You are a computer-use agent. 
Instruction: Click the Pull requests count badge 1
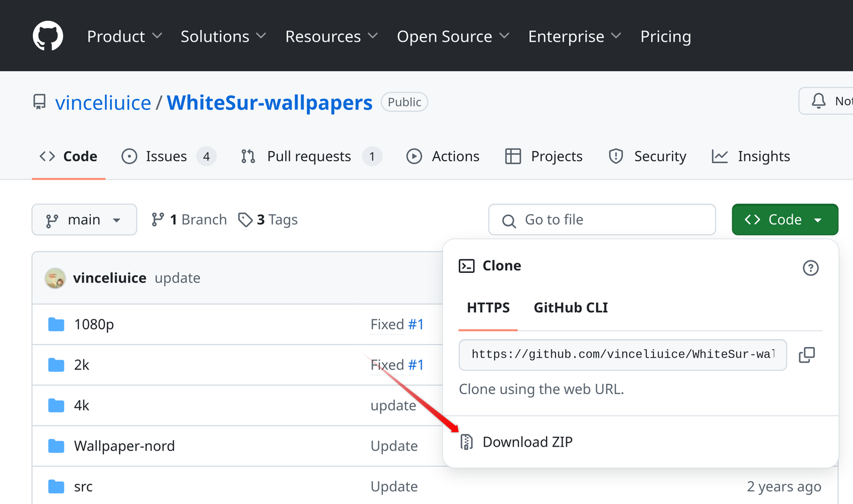coord(372,156)
